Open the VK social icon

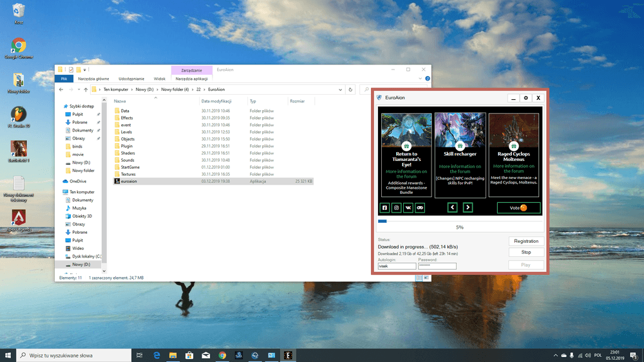pyautogui.click(x=408, y=207)
